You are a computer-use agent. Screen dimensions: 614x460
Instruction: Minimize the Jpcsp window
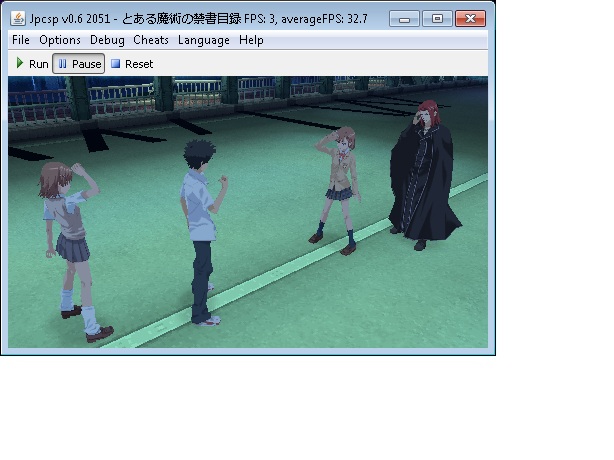pyautogui.click(x=405, y=19)
